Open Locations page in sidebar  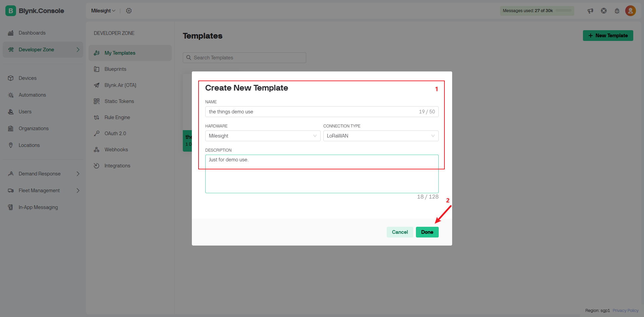coord(43,145)
